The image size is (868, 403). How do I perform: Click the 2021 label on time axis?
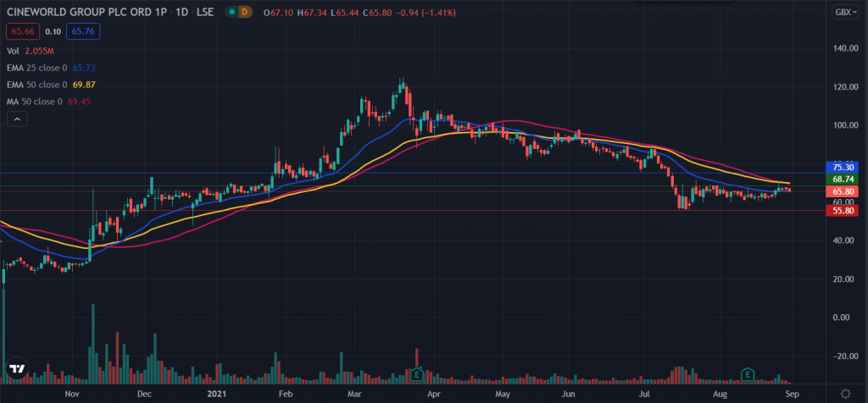tap(216, 395)
